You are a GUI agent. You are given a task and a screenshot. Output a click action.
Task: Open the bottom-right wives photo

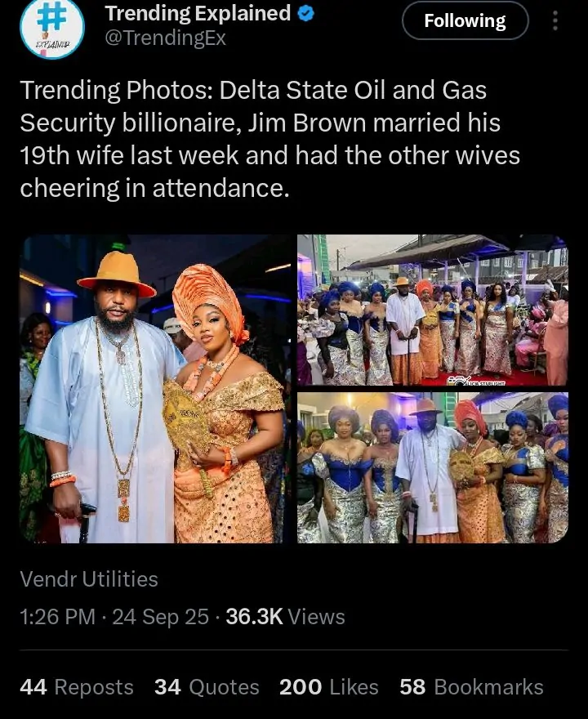tap(432, 467)
